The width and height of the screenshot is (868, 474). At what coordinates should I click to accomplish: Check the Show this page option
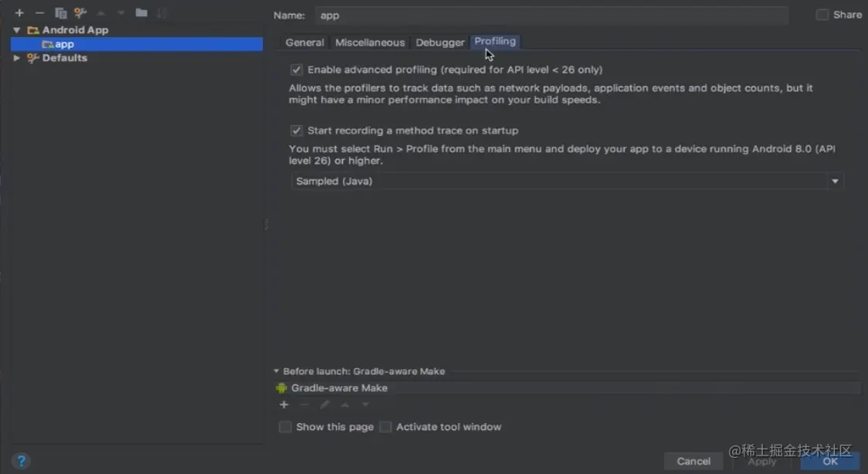285,426
